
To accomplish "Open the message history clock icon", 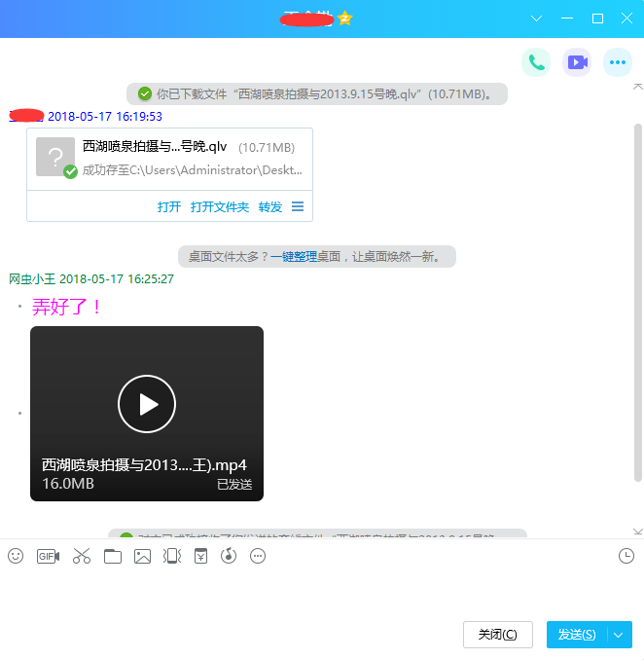I will point(626,556).
